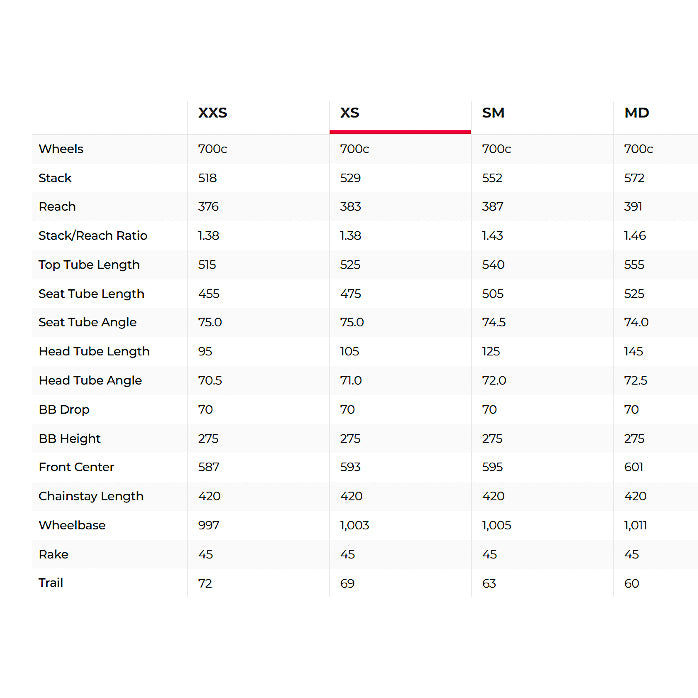Select the Top Tube Length label
Viewport: 698px width, 698px height.
pyautogui.click(x=89, y=265)
